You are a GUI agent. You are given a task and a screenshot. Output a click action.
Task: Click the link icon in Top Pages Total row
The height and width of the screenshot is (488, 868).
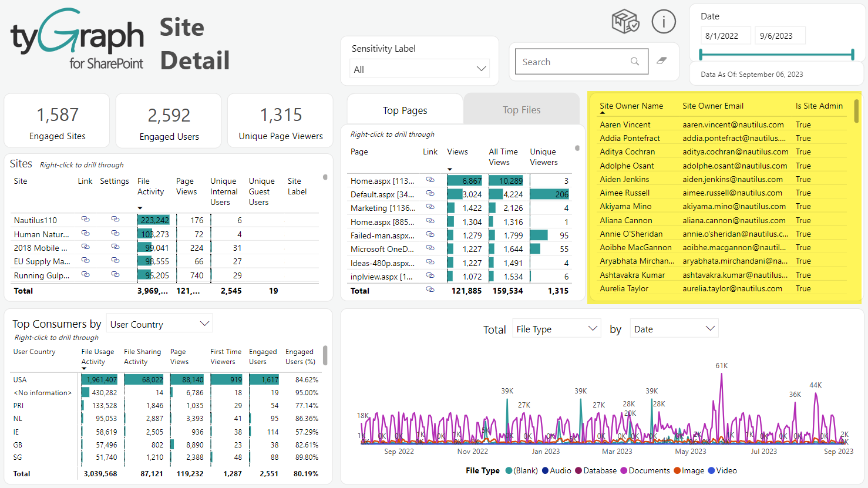pyautogui.click(x=430, y=290)
